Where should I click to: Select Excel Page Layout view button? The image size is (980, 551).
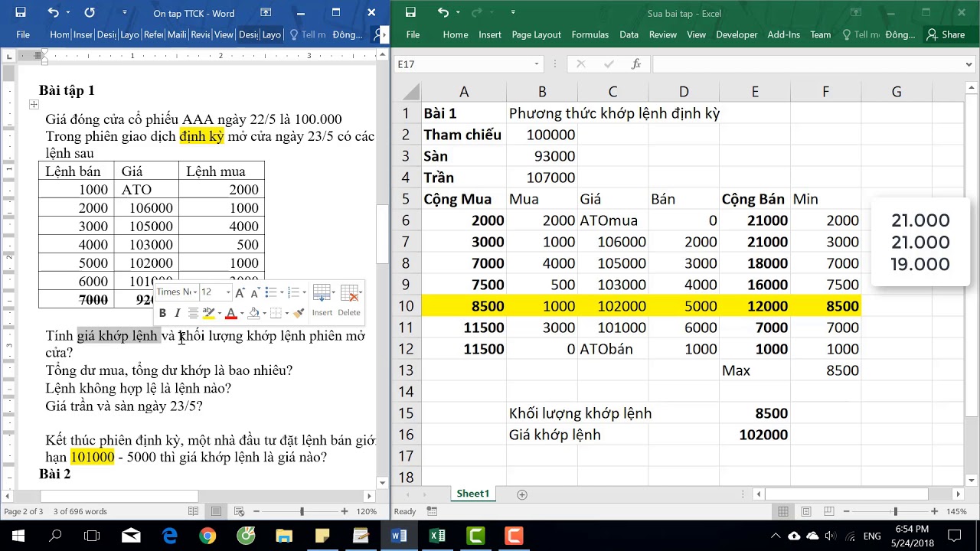pyautogui.click(x=805, y=511)
